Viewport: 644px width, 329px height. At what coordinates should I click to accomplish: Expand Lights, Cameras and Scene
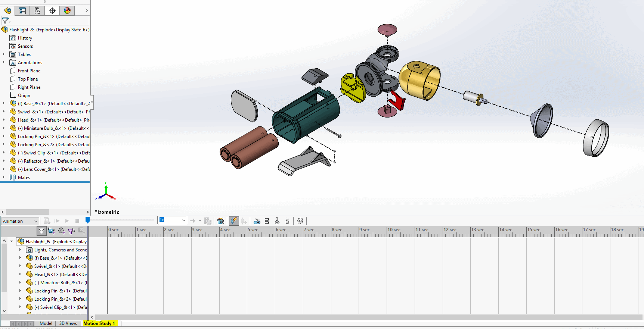click(20, 250)
